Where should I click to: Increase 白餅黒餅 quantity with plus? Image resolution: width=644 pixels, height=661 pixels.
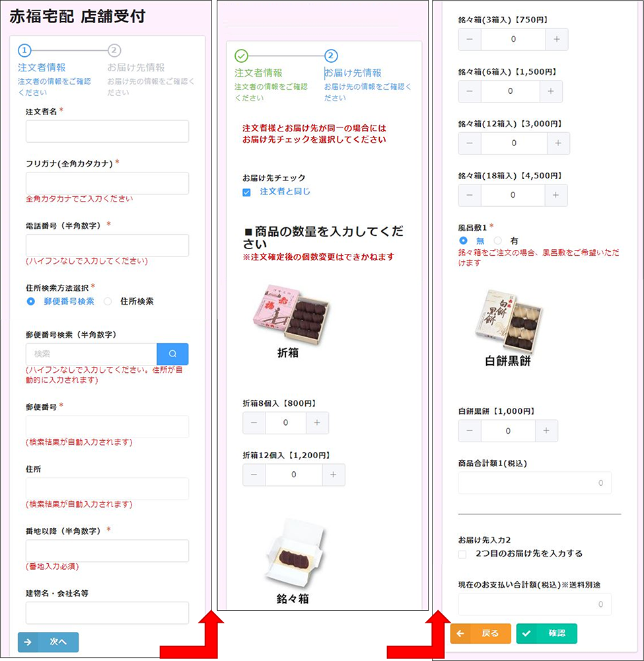pyautogui.click(x=546, y=431)
